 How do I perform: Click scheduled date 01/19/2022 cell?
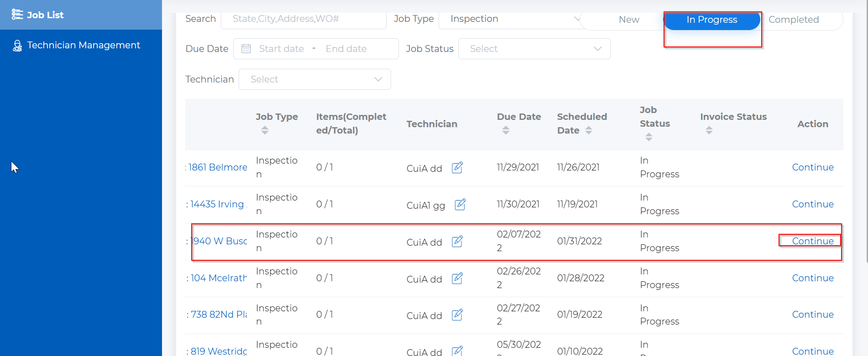click(580, 315)
